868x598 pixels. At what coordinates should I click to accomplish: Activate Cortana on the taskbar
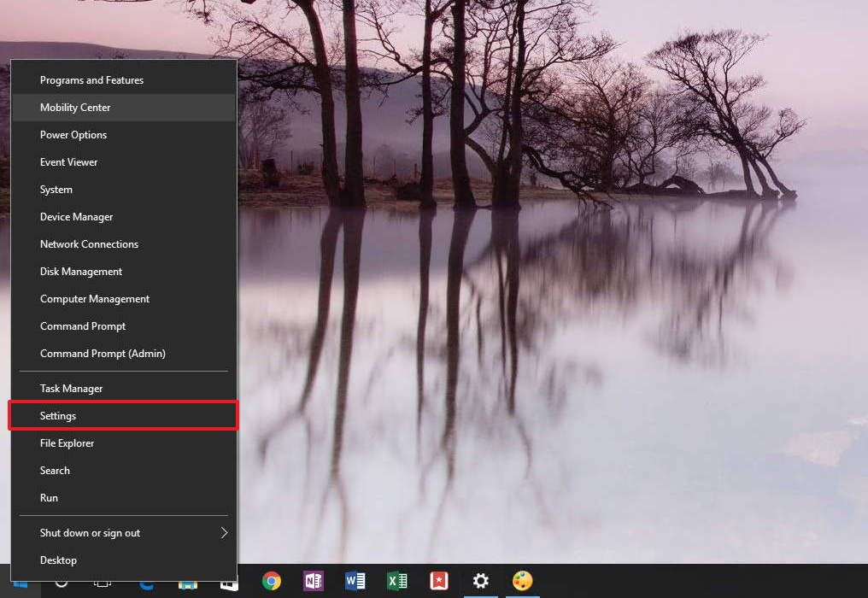click(60, 583)
